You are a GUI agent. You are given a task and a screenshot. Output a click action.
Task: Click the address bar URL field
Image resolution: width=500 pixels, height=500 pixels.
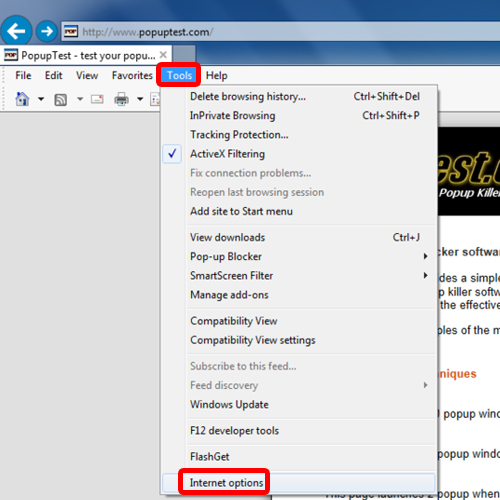pyautogui.click(x=280, y=32)
